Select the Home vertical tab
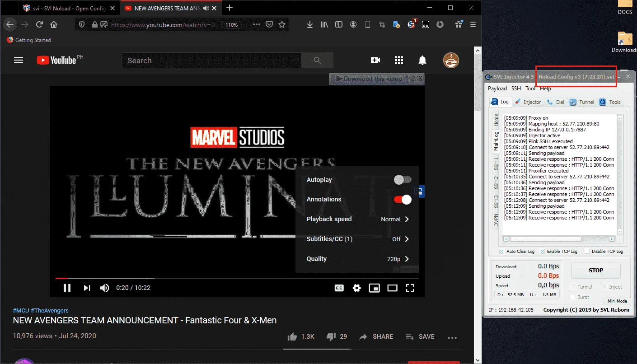 (496, 120)
